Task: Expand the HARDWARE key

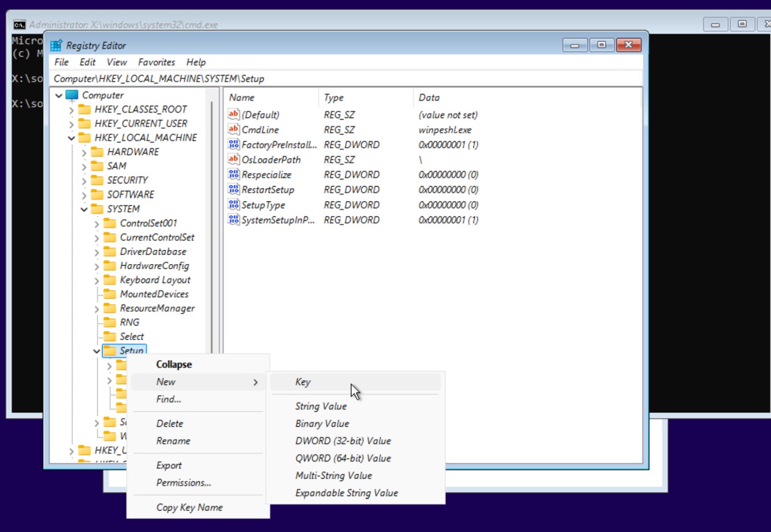Action: [x=84, y=152]
